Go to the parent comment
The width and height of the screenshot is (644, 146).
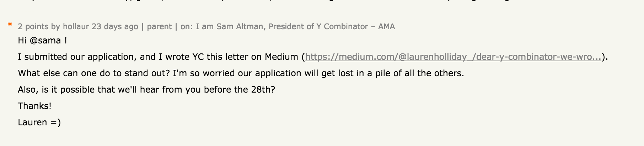pyautogui.click(x=159, y=27)
